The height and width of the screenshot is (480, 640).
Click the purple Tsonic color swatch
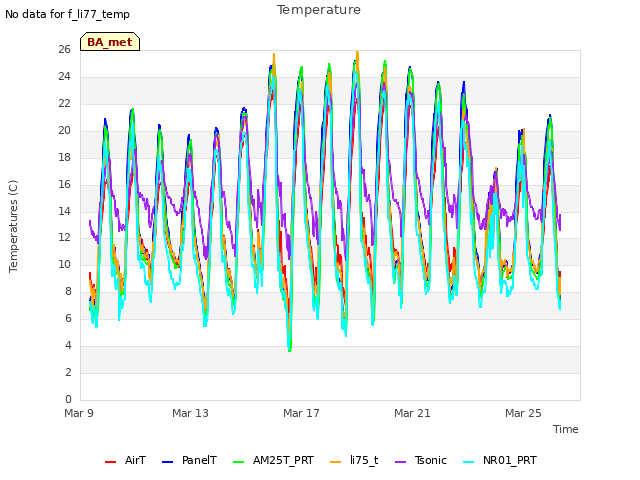click(x=400, y=462)
